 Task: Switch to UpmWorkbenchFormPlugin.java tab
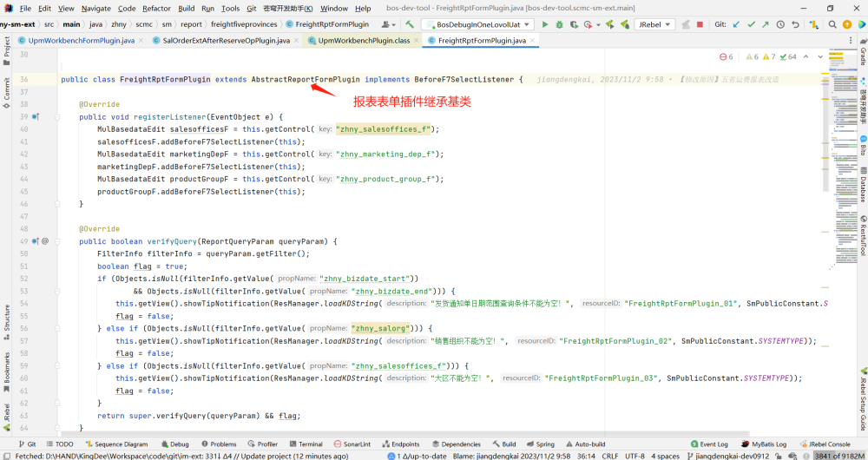click(81, 41)
